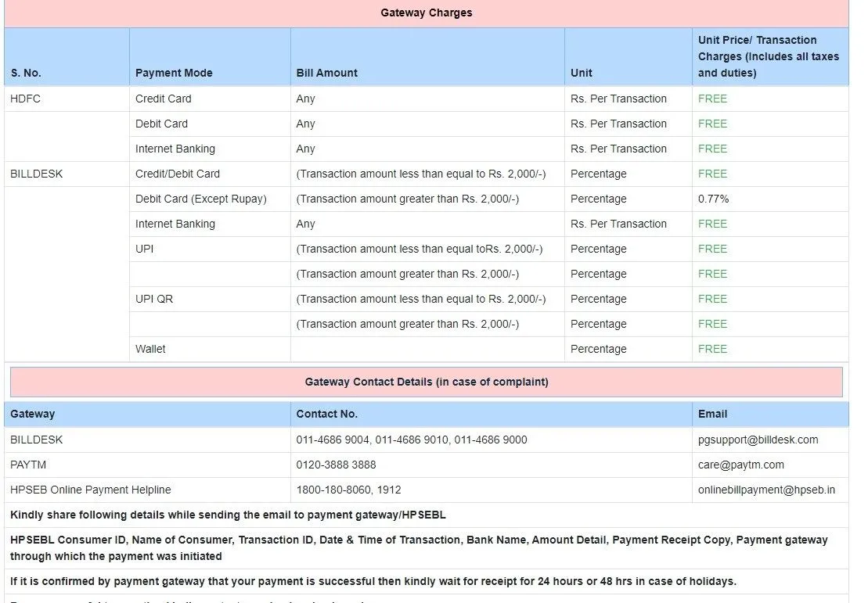The height and width of the screenshot is (603, 868).
Task: Click "HPSEB Online Payment Helpline" entry
Action: [90, 490]
